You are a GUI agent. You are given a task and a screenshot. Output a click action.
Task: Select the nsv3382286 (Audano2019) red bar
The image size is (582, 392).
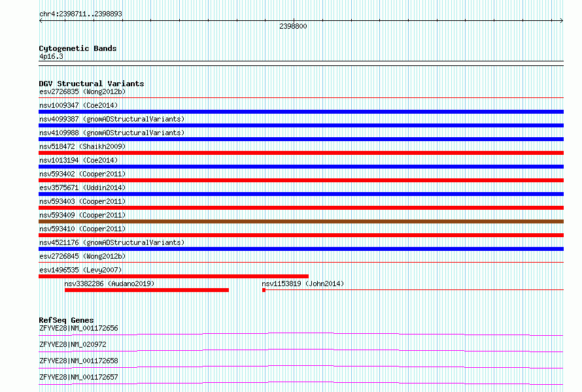(x=146, y=290)
